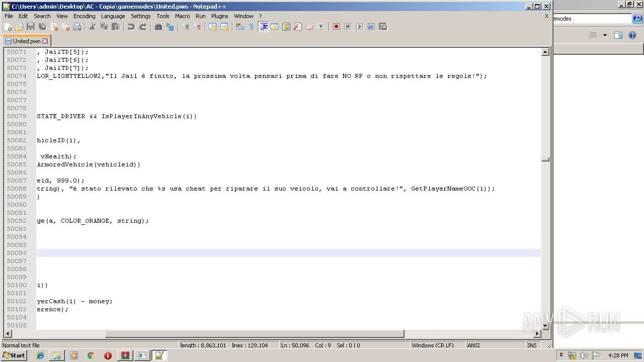The width and height of the screenshot is (644, 362).
Task: Click the vertical scrollbar down arrow
Action: [x=545, y=326]
